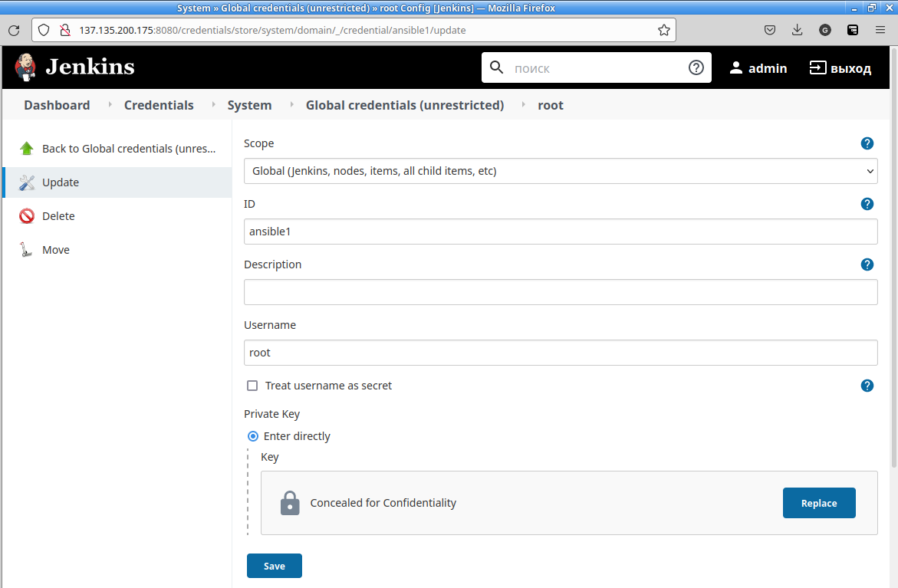Image resolution: width=898 pixels, height=588 pixels.
Task: Click the Update tools icon
Action: [26, 182]
